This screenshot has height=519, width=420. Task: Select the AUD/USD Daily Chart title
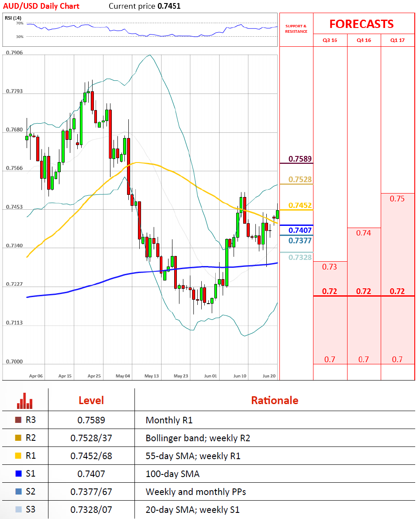(41, 6)
